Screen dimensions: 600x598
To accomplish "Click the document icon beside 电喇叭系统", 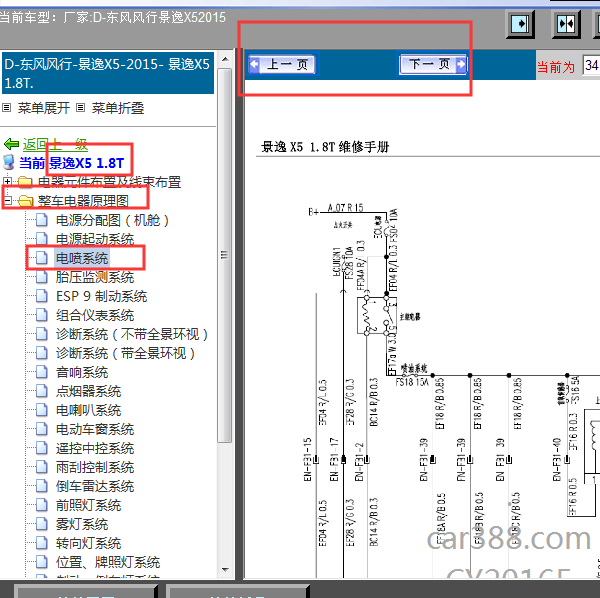I will [x=42, y=410].
